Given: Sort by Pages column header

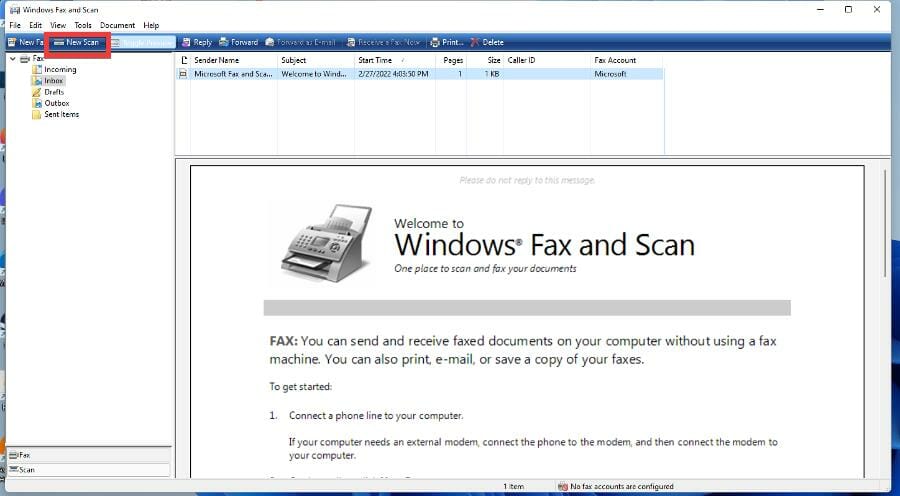Looking at the screenshot, I should point(451,60).
